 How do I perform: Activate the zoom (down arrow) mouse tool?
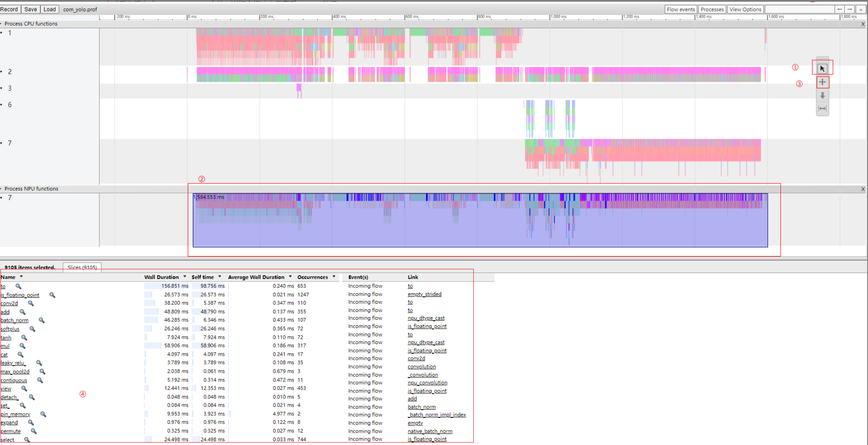[x=822, y=96]
